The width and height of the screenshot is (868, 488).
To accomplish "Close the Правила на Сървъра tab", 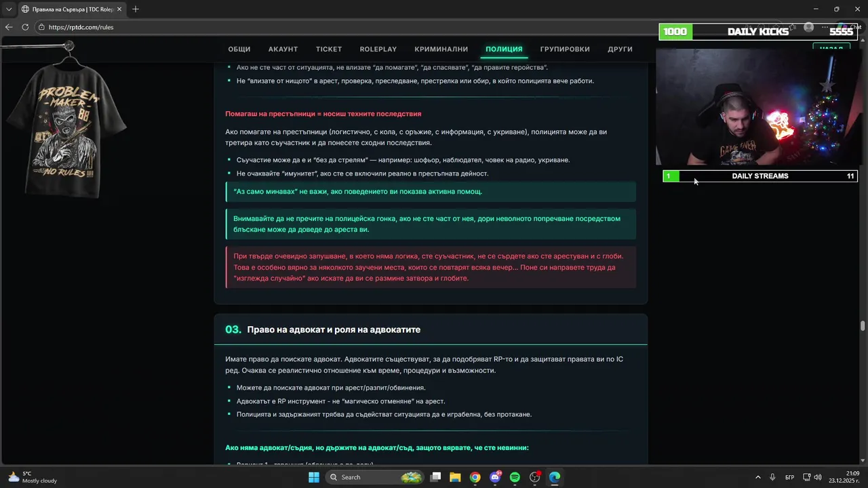I will click(x=119, y=9).
